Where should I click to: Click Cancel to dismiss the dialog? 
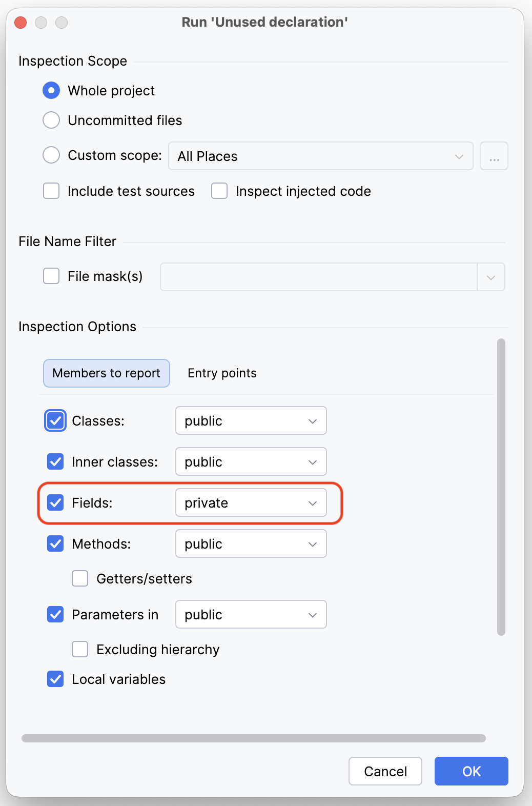(x=385, y=771)
